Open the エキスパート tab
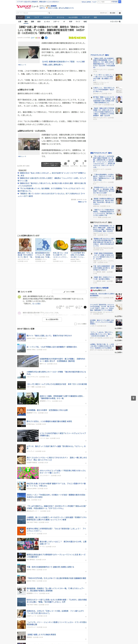Screen dimensions: 138x644 click(48, 17)
